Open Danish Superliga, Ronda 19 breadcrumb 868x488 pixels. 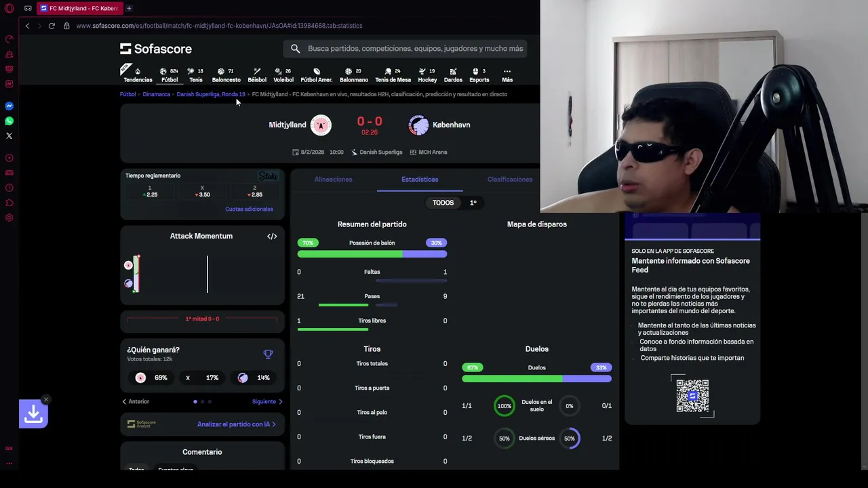pos(211,94)
